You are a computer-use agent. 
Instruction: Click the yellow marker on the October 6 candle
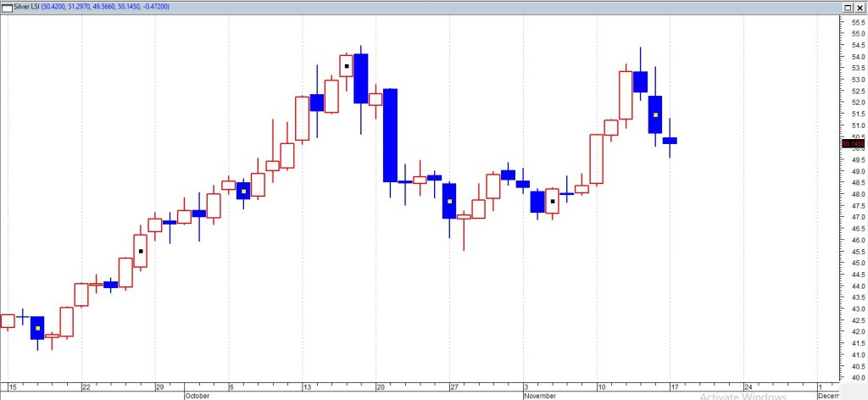(243, 192)
